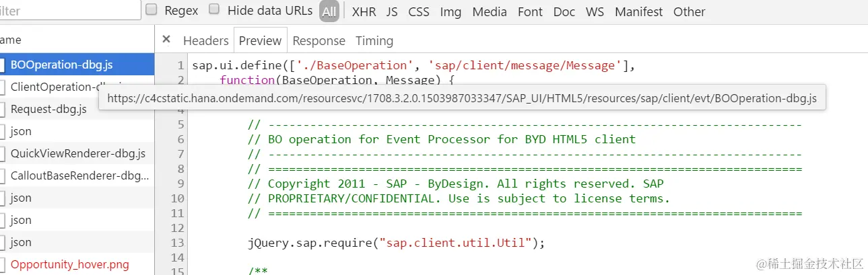Select the json request above QuickViewRenderer-dbg.js
The image size is (868, 275).
coord(77,131)
